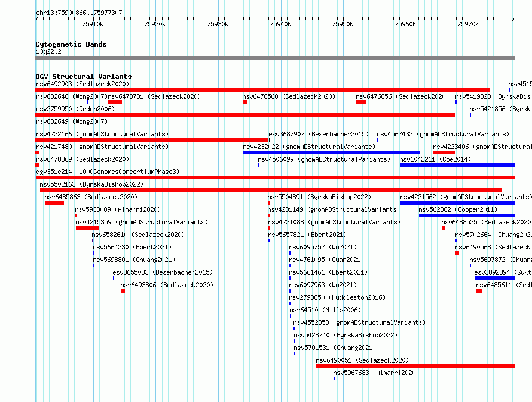Select the esv2759950 (Redon2006) label

pos(75,109)
